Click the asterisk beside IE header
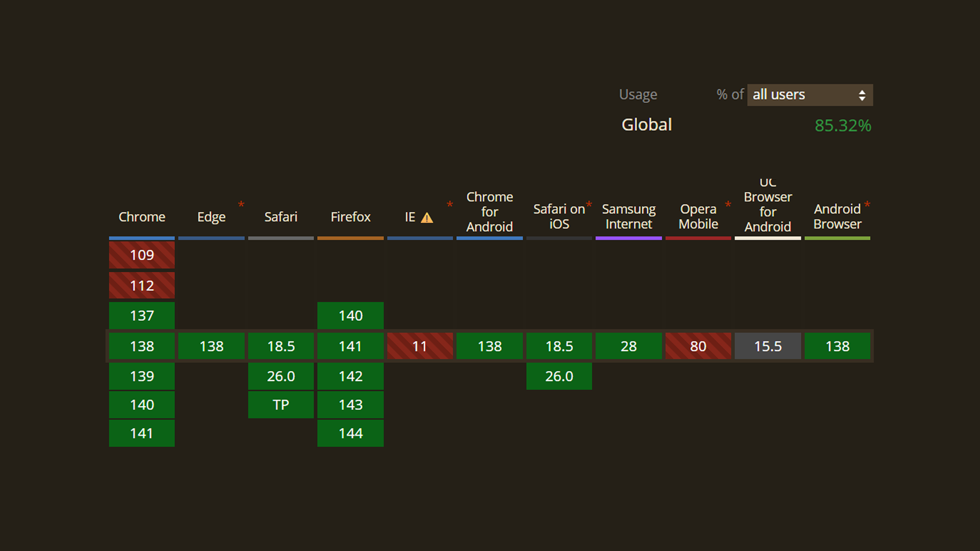The image size is (980, 551). tap(450, 204)
